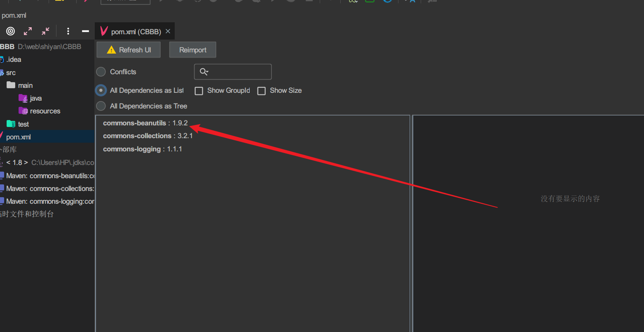Viewport: 644px width, 332px height.
Task: Select commons-collections : 3.2.1 dependency
Action: pos(148,136)
